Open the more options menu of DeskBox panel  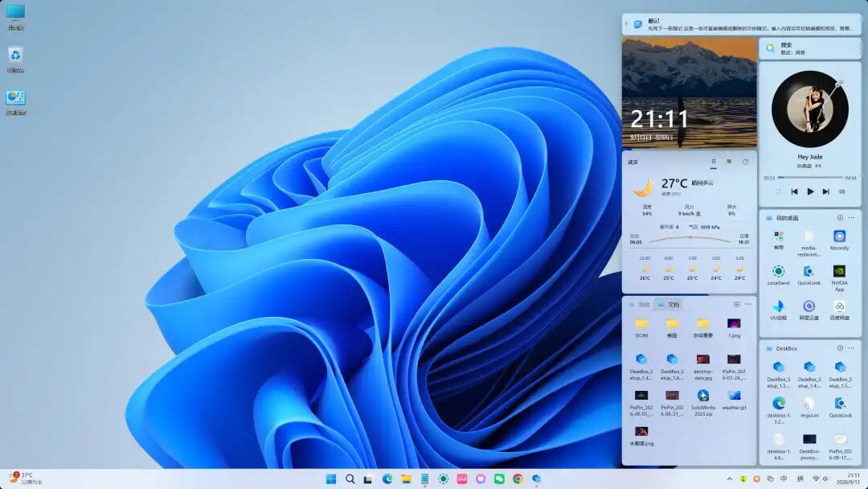click(851, 348)
